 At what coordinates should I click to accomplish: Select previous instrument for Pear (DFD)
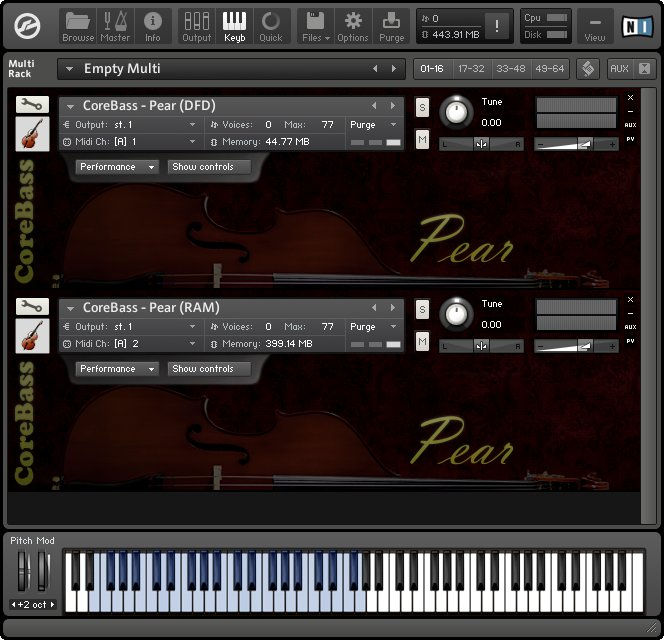pyautogui.click(x=374, y=105)
